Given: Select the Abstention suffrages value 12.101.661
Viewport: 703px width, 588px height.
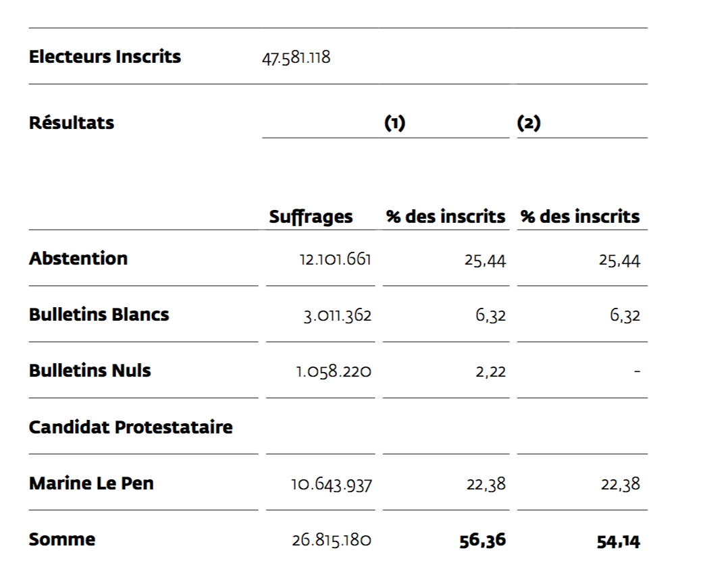Looking at the screenshot, I should pos(335,260).
